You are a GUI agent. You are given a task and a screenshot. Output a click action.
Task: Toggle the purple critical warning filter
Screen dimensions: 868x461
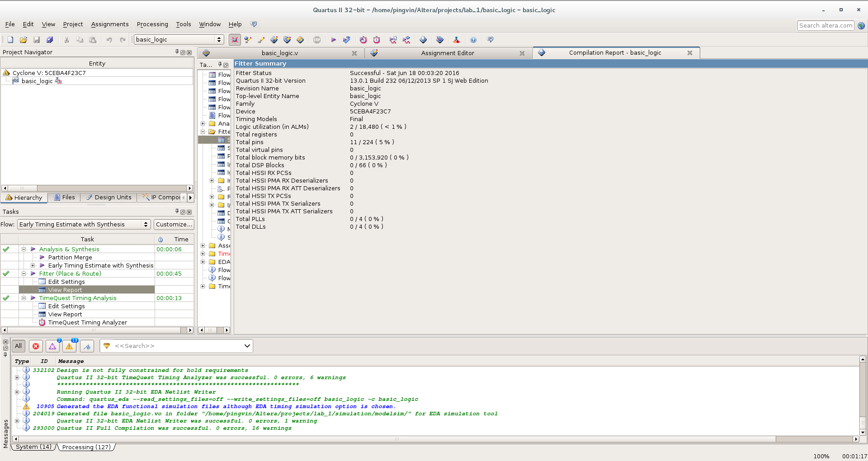[x=52, y=346]
